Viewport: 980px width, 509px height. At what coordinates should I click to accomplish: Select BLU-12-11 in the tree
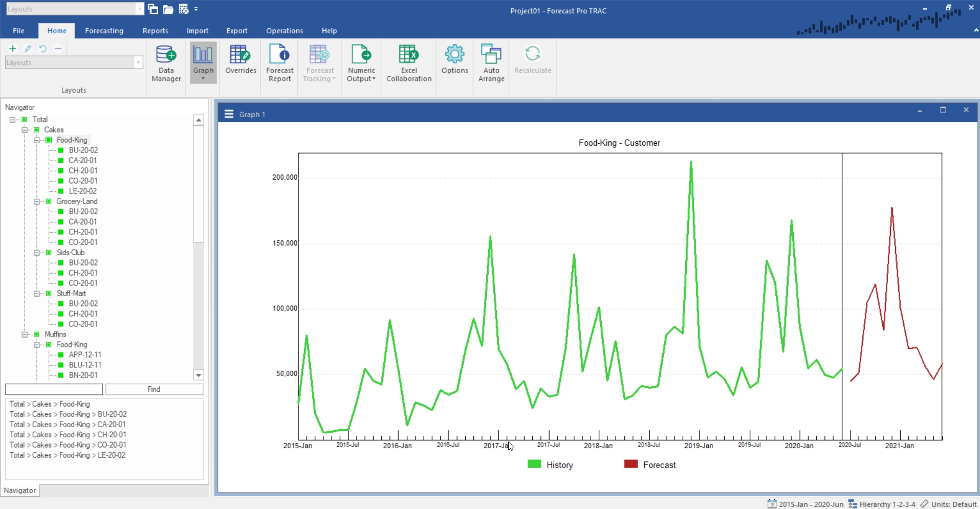(x=85, y=365)
